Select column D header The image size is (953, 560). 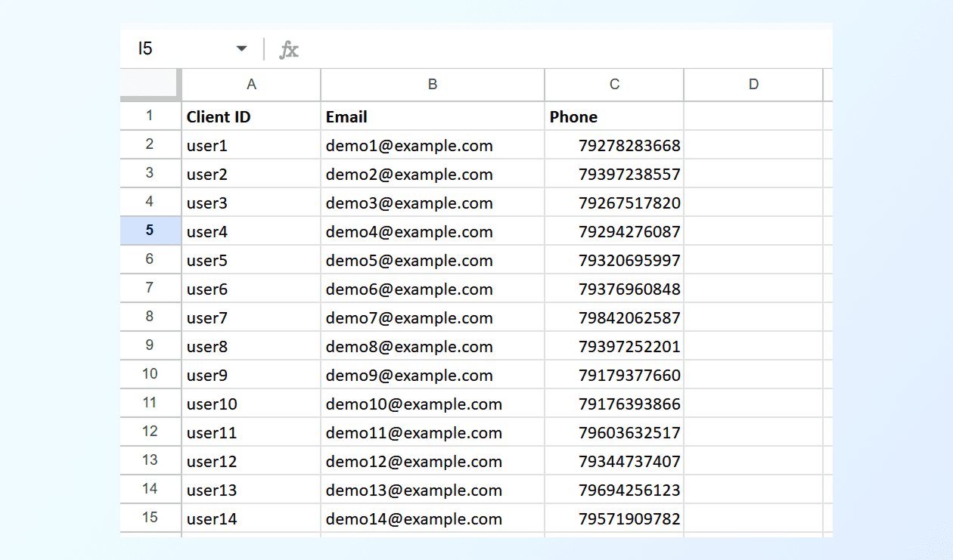[753, 85]
